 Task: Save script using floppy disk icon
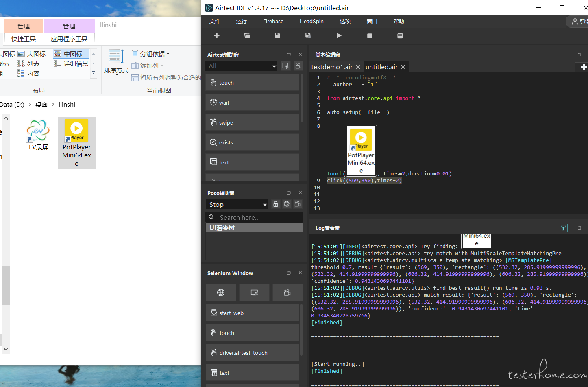277,36
